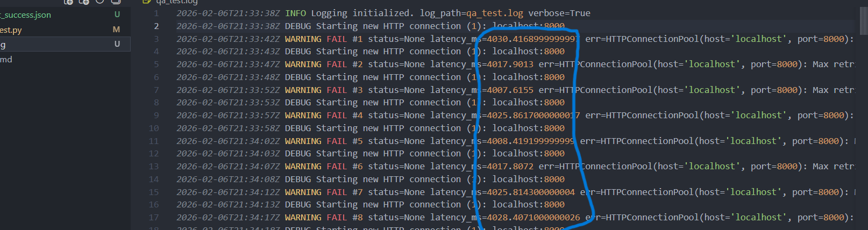The image size is (868, 230).
Task: Click DEBUG on the 21:33:43Z line
Action: (x=298, y=51)
